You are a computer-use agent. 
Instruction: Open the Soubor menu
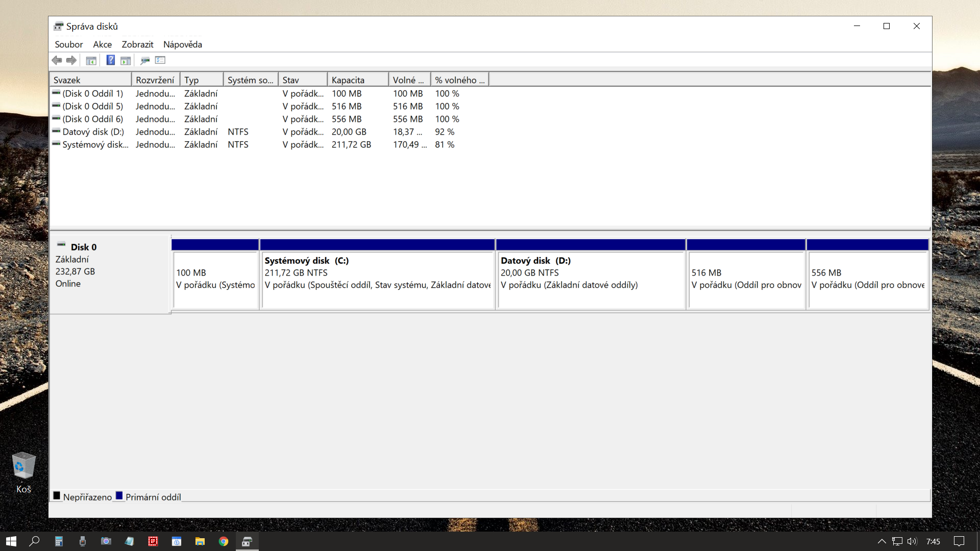68,44
